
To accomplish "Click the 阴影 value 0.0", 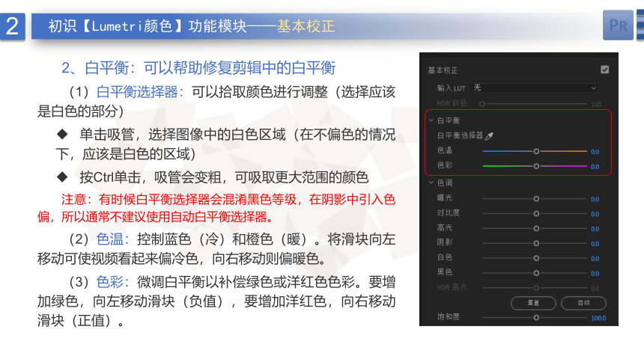I will [595, 244].
